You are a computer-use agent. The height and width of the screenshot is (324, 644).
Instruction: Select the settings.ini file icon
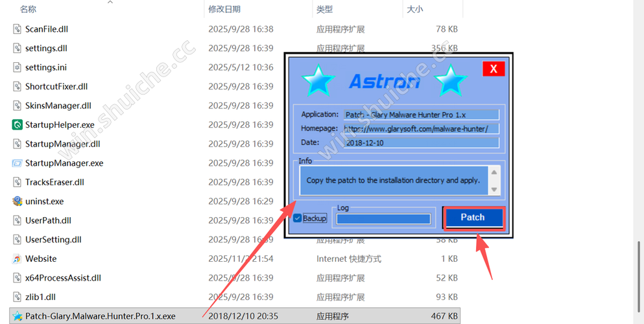coord(18,67)
